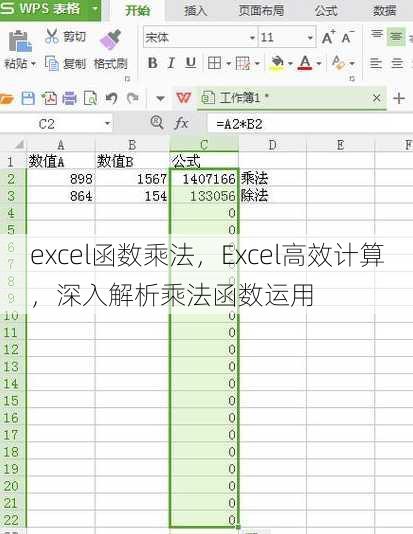The image size is (413, 534).
Task: Click the 数值A header cell
Action: click(61, 161)
